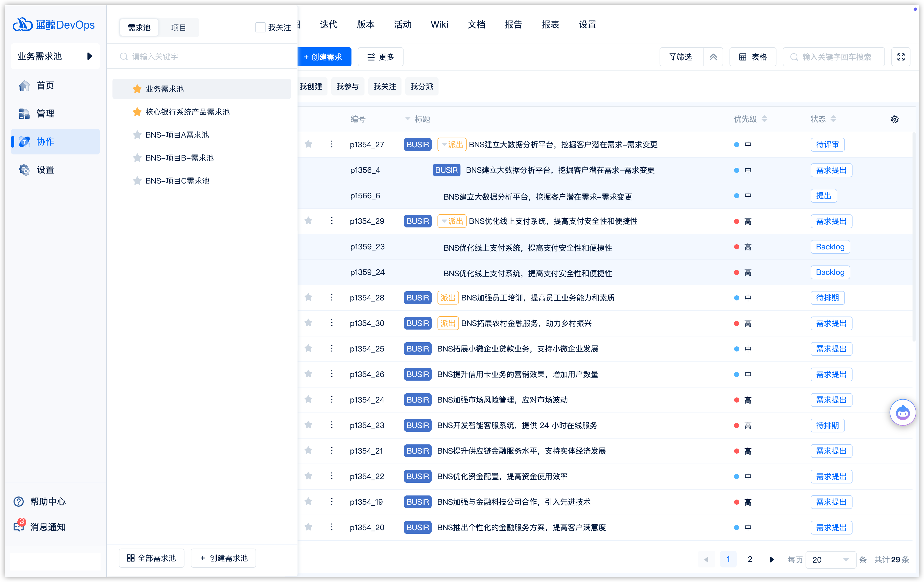Click three-dot menu for p1354_27 row
This screenshot has width=924, height=582.
332,144
